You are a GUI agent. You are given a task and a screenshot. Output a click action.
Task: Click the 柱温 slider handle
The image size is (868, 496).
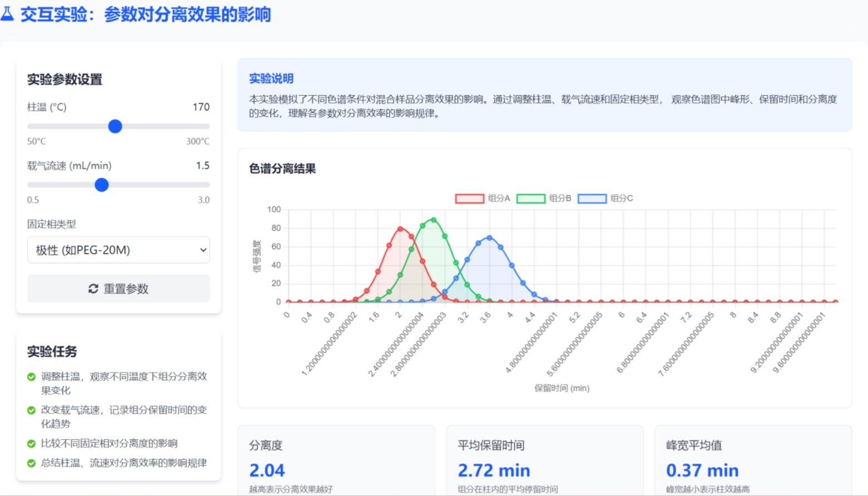(115, 126)
